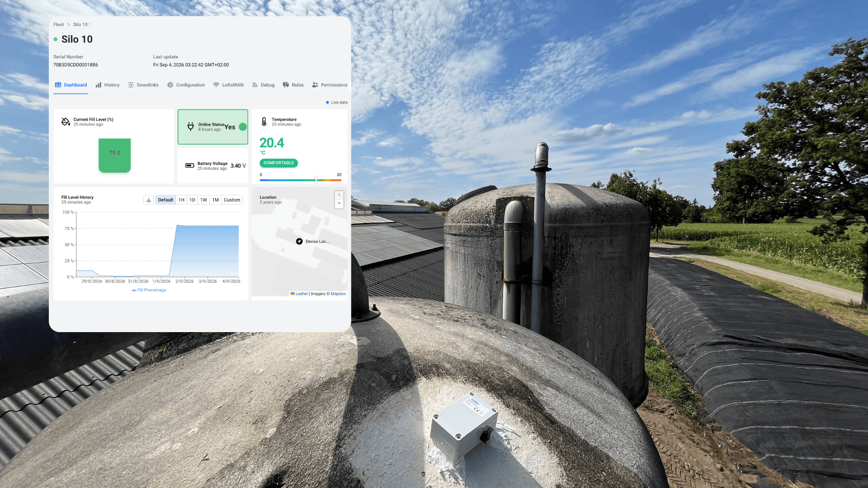Image resolution: width=868 pixels, height=488 pixels.
Task: Switch to the LoRaWAN tab
Action: pos(228,85)
